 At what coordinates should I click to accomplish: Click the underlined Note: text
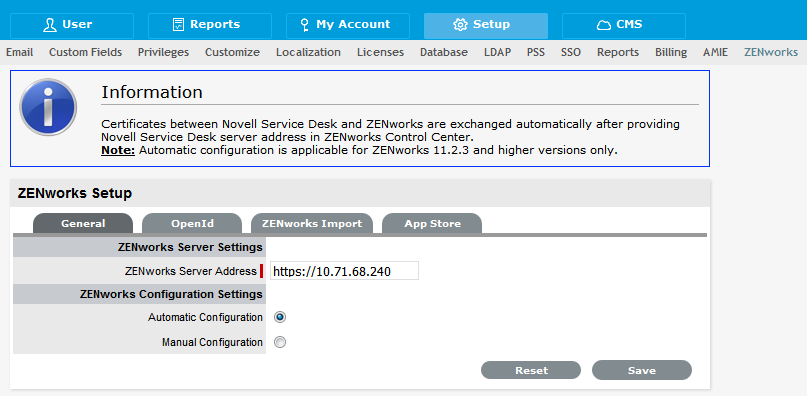pos(118,151)
